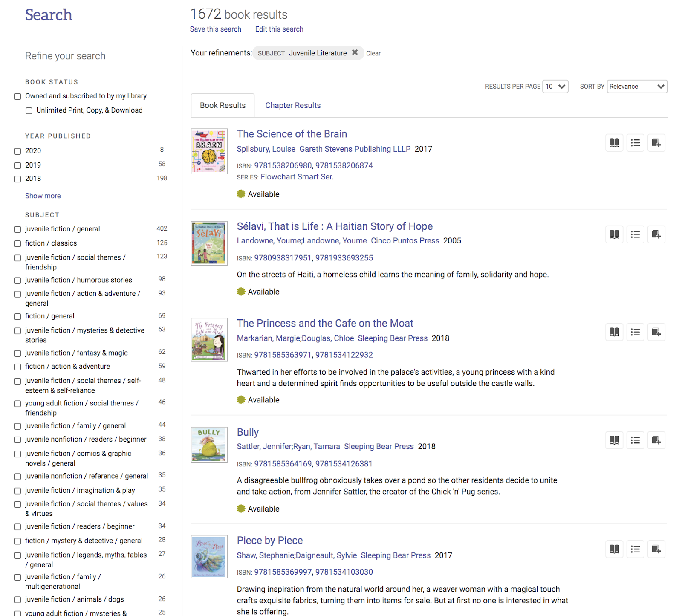682x616 pixels.
Task: Click ISBN 9781538206980
Action: (x=283, y=165)
